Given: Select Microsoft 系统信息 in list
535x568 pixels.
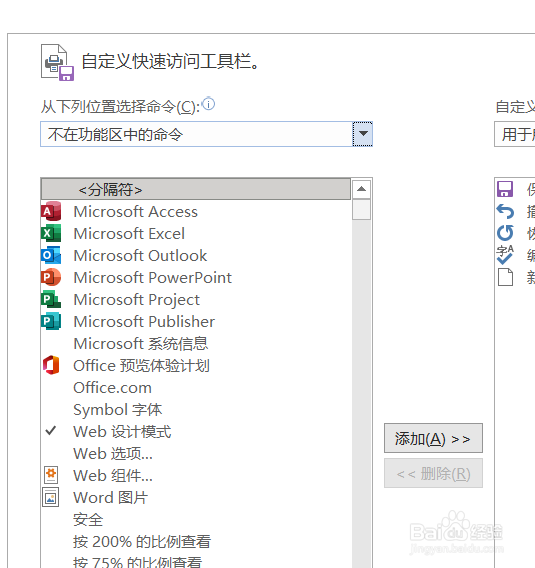Looking at the screenshot, I should 141,344.
